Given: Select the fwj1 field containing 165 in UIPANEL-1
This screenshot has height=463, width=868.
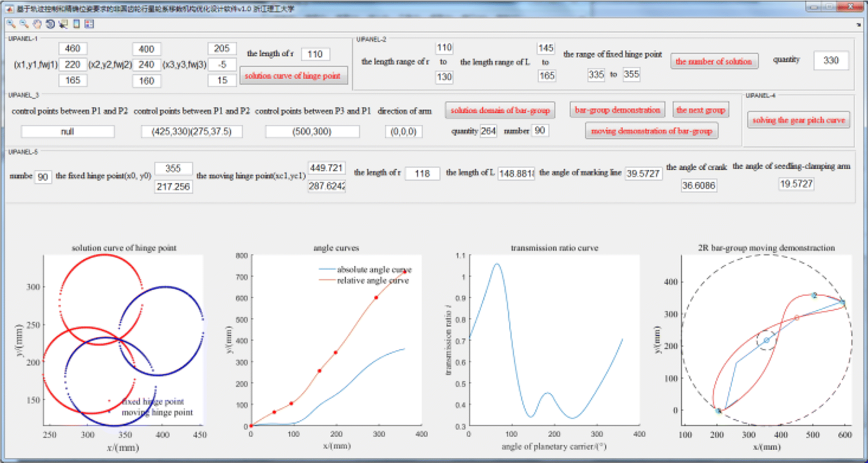Looking at the screenshot, I should 72,80.
